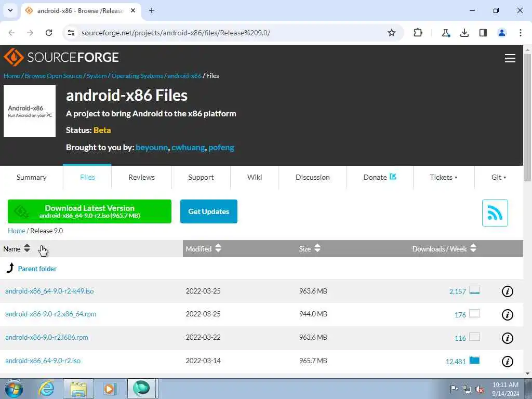Show info for android-x86_64-9.0-r2.iso

coord(507,362)
